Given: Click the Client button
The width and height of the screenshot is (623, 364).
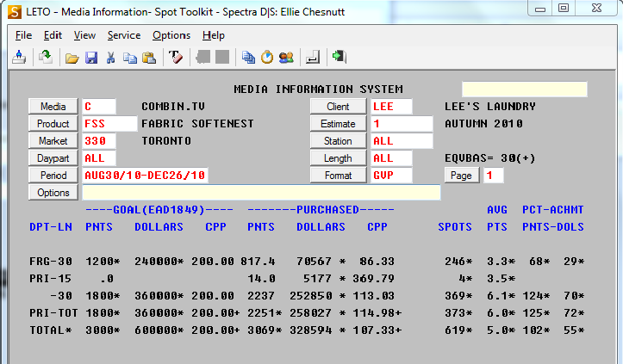Looking at the screenshot, I should 338,107.
